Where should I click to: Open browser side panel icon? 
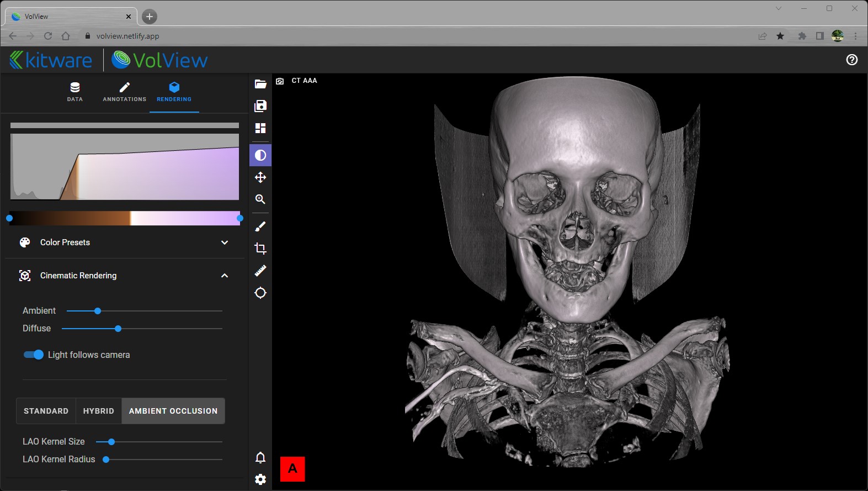820,36
